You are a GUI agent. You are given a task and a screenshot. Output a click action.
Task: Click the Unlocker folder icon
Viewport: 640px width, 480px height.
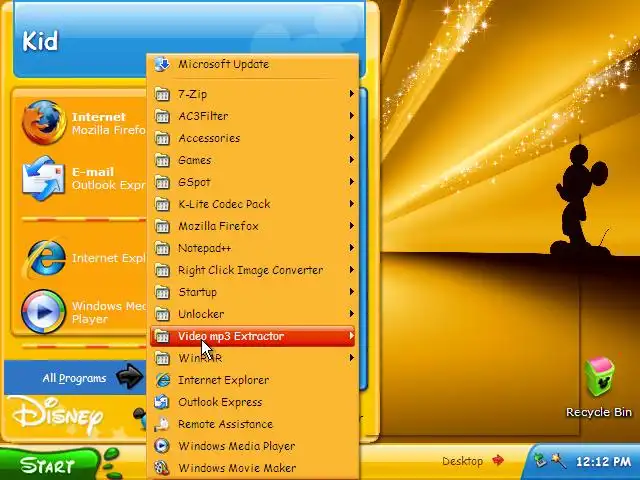[162, 315]
